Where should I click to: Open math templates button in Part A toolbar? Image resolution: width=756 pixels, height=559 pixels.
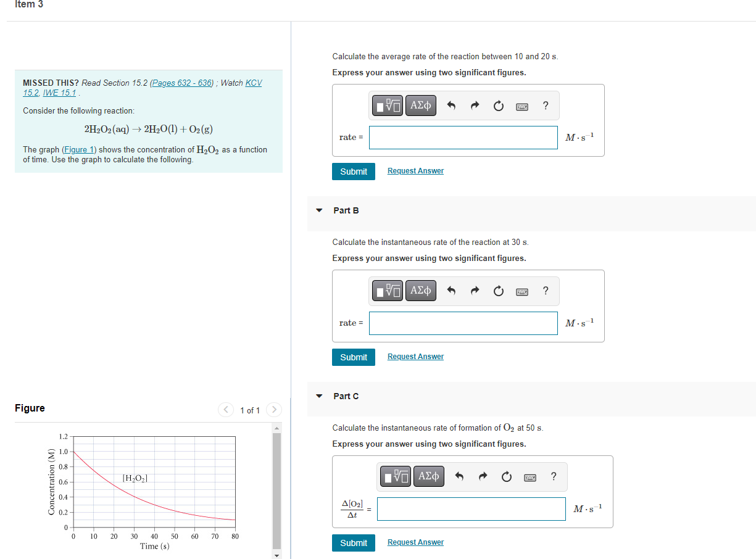click(x=388, y=105)
